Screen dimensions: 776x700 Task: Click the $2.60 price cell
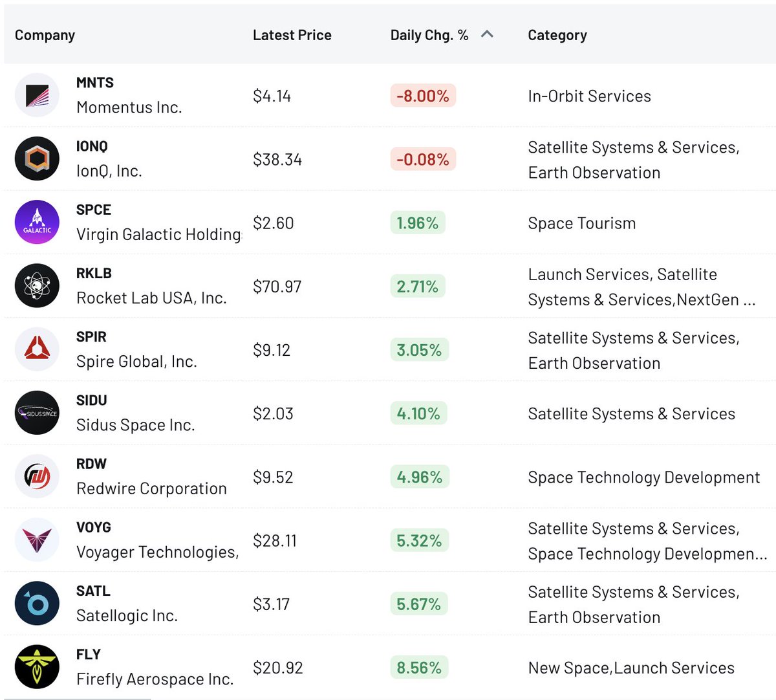coord(274,223)
